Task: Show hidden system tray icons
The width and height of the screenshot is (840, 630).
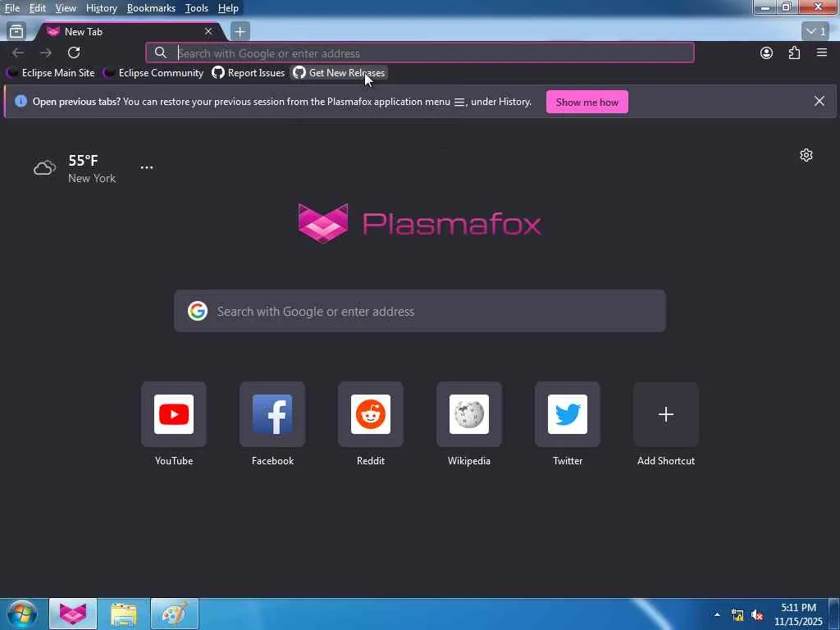Action: [x=717, y=614]
